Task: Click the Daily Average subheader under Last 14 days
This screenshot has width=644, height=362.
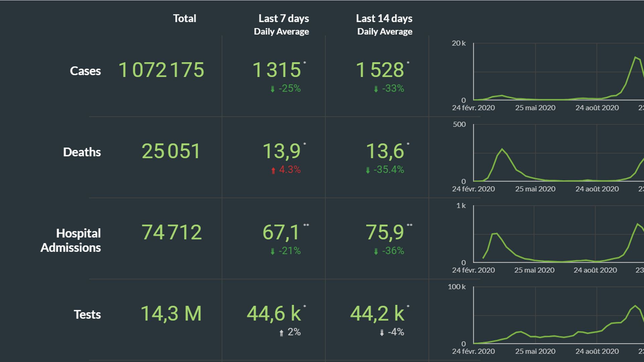Action: pyautogui.click(x=385, y=32)
